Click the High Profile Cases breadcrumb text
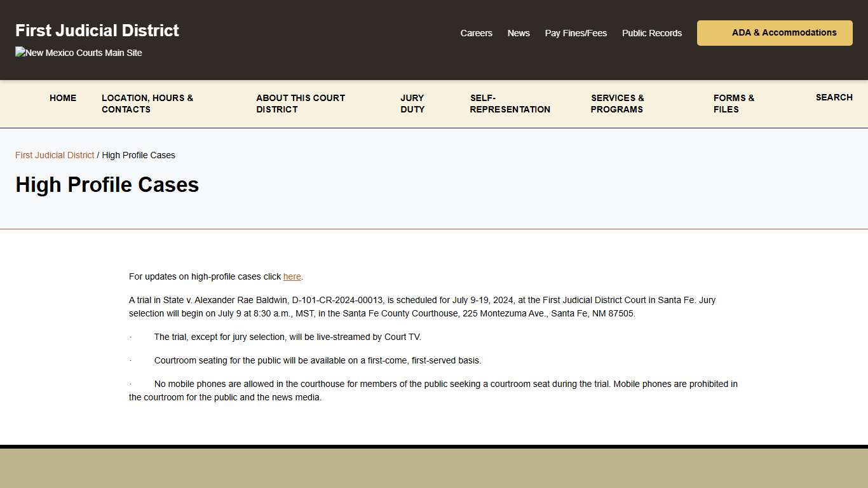Screen dimensions: 868x488 pos(139,155)
